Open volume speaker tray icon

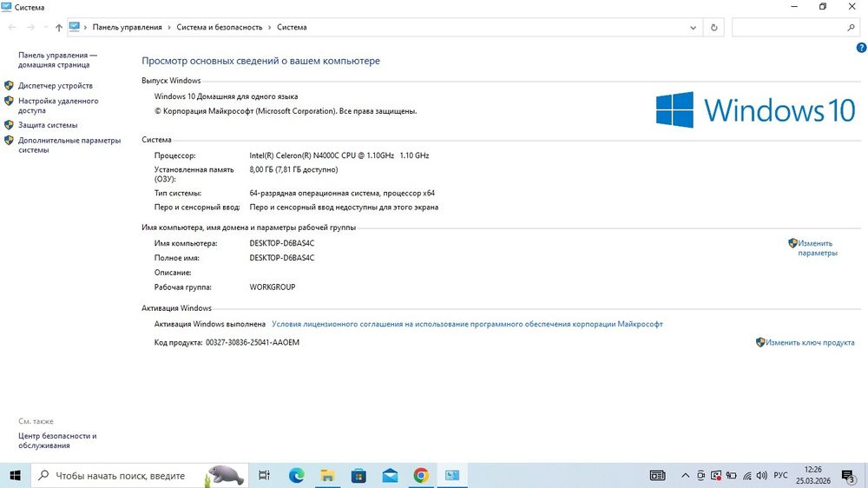tap(762, 475)
